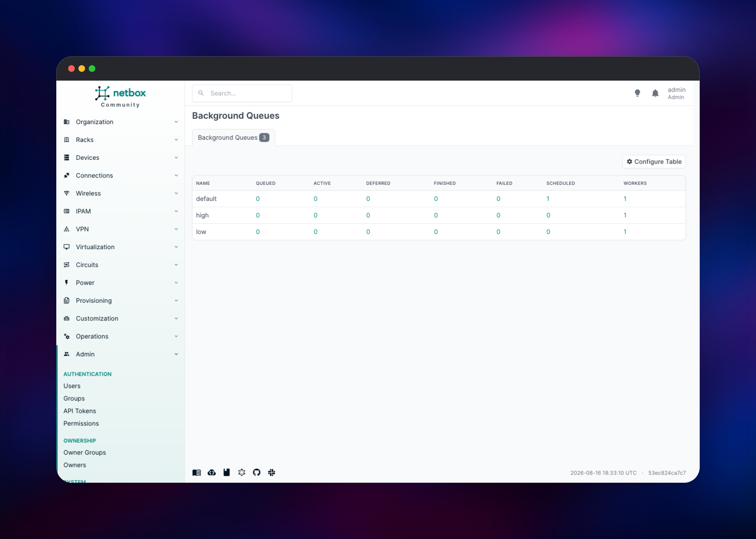Click the Finished count for default queue
This screenshot has width=756, height=539.
436,199
